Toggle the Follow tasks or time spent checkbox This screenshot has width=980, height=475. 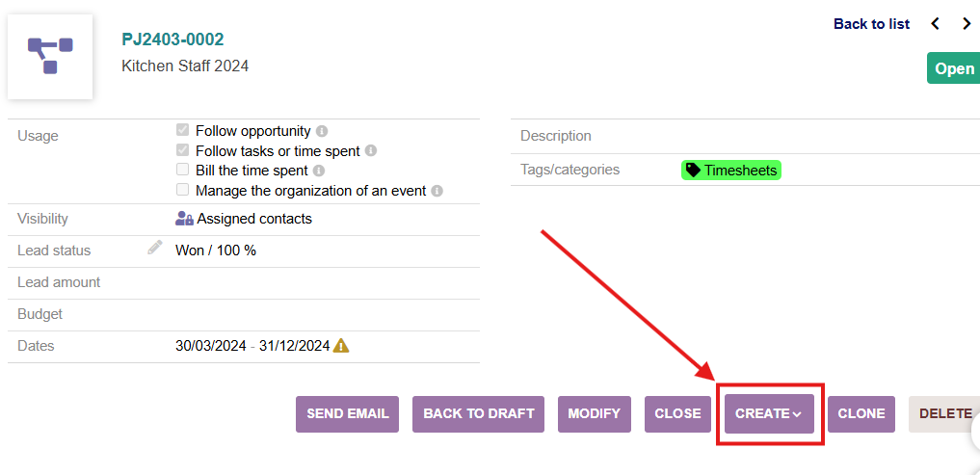point(182,150)
